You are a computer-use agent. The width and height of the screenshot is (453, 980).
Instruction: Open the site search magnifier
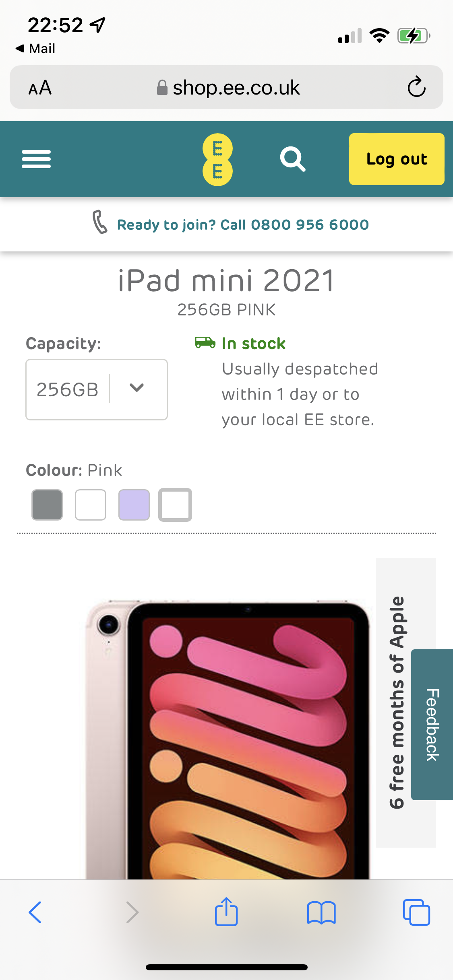[x=293, y=159]
